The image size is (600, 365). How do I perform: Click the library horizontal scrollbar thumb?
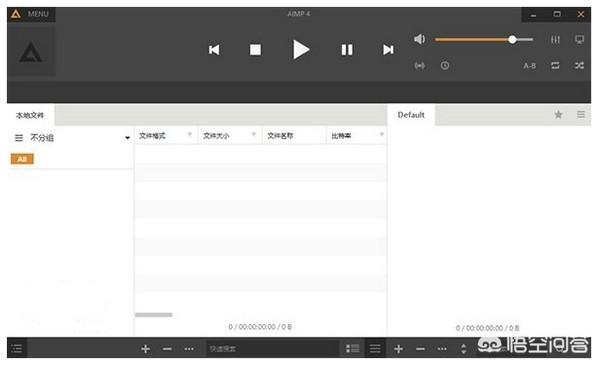tap(153, 315)
